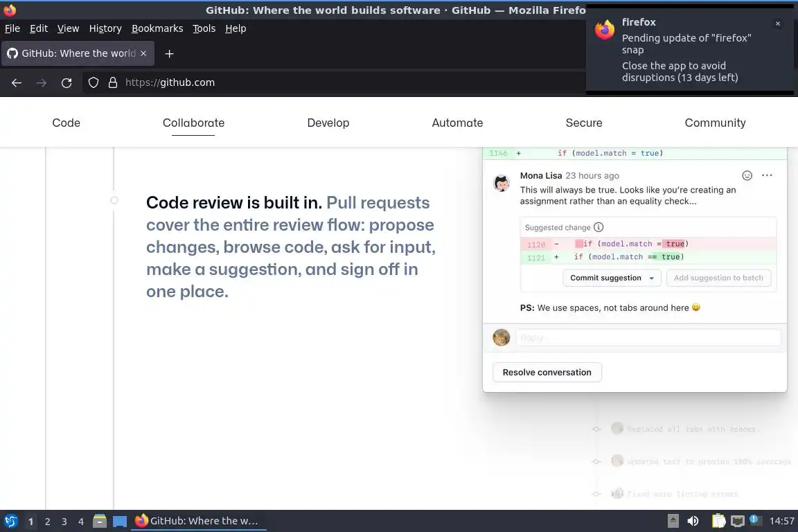Click the '23 hours ago' timestamp
The height and width of the screenshot is (532, 798).
pos(592,176)
